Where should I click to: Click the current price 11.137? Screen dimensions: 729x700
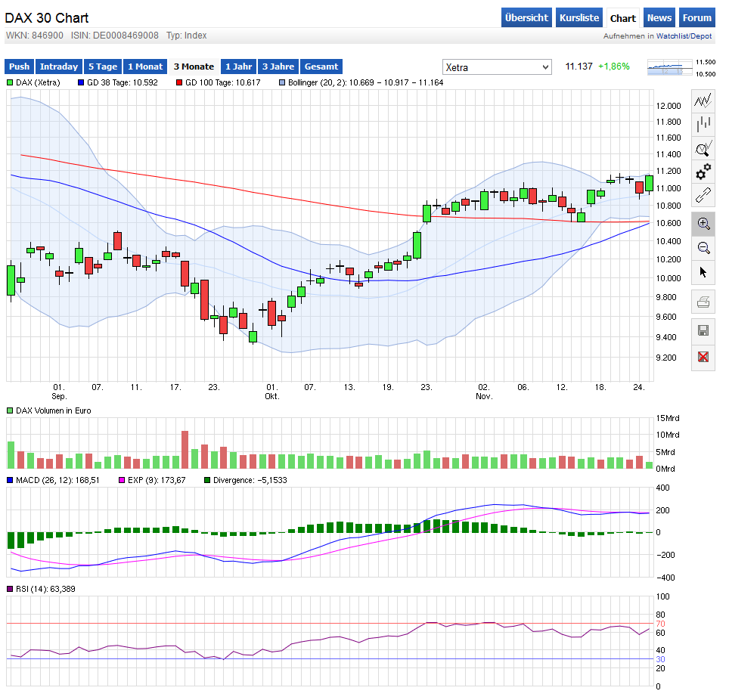pyautogui.click(x=579, y=67)
